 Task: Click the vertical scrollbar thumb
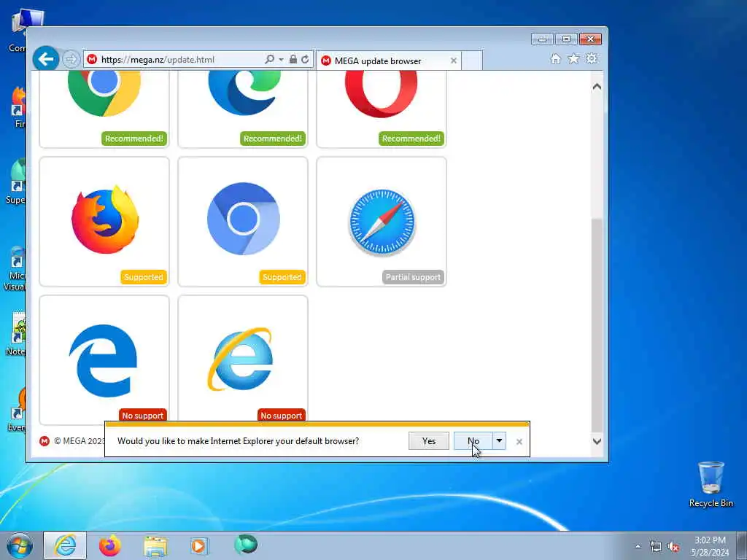597,324
